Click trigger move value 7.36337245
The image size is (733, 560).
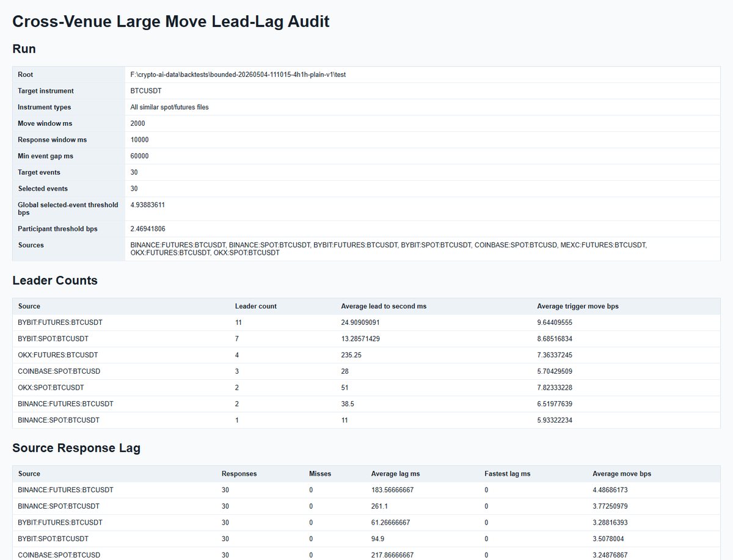[555, 355]
